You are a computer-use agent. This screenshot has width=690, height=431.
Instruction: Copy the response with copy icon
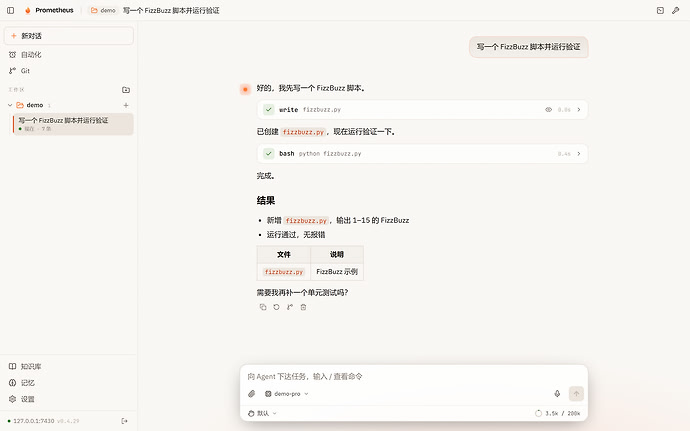[263, 307]
